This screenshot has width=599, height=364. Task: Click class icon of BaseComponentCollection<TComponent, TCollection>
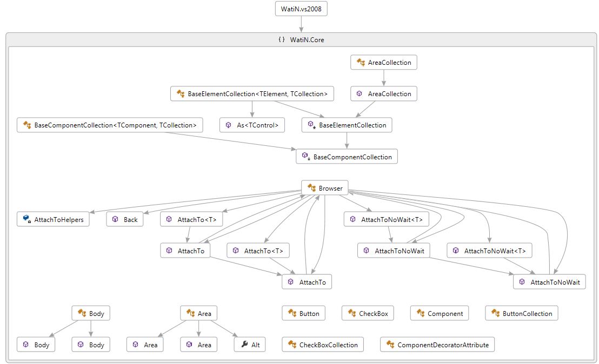point(27,124)
